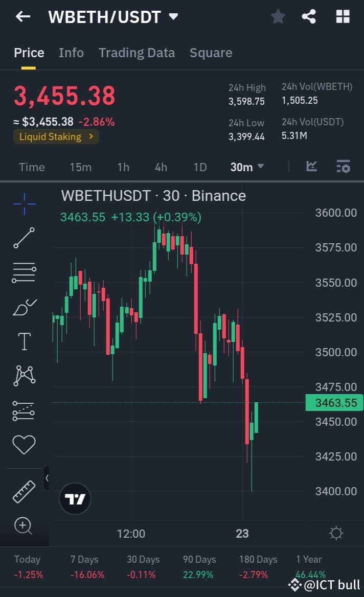Image resolution: width=364 pixels, height=597 pixels.
Task: Toggle the favorites heart tool
Action: click(x=24, y=444)
